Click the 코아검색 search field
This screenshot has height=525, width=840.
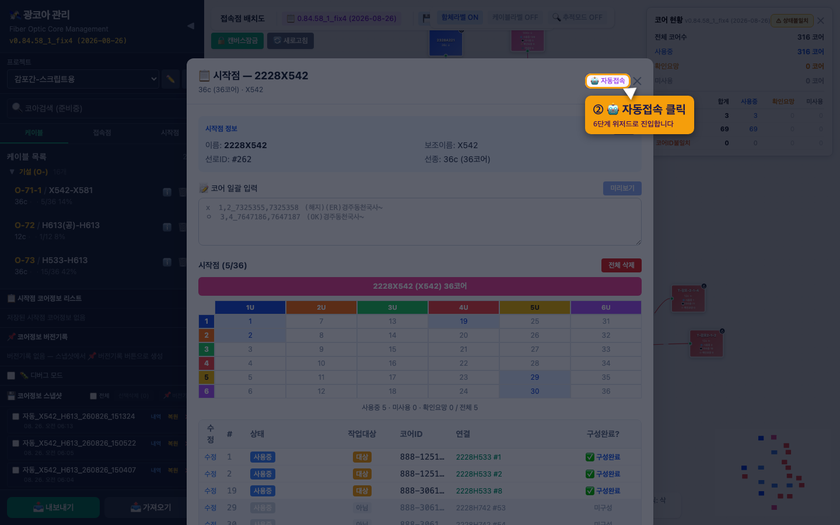click(x=96, y=108)
